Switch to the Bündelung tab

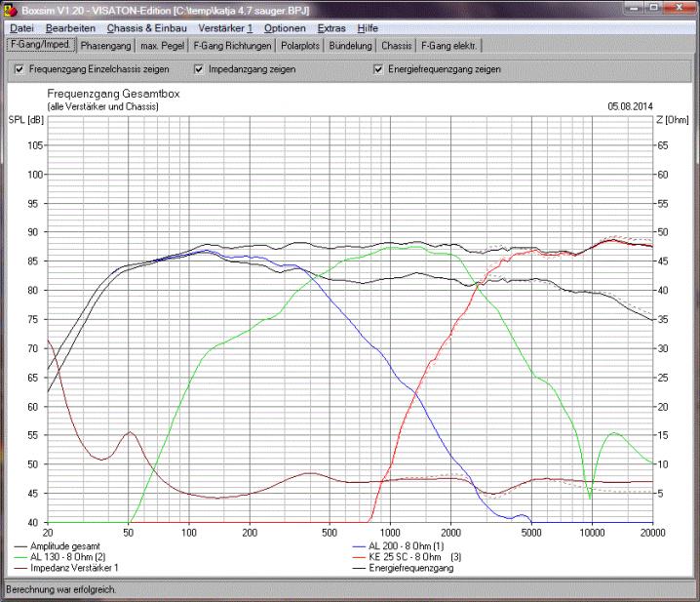click(352, 46)
